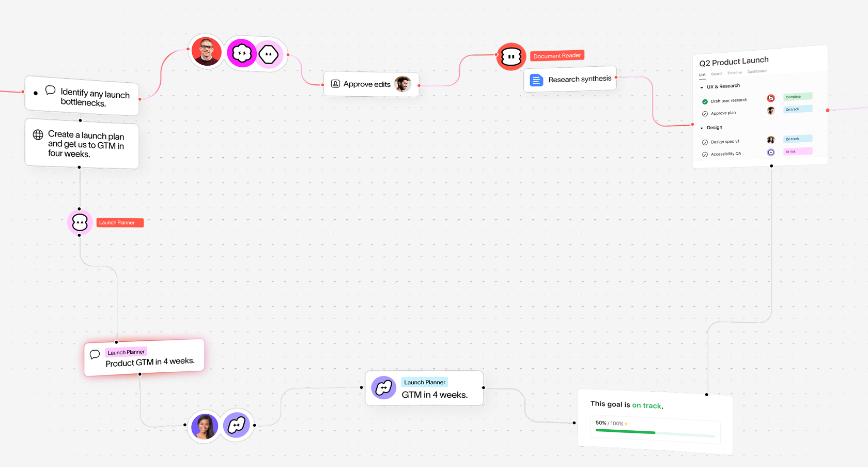Click the green goal progress bar

click(626, 431)
